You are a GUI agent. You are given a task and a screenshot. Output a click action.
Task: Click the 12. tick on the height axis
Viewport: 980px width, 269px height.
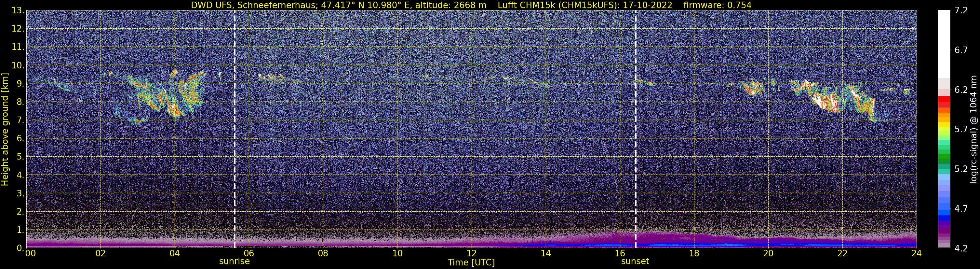(x=18, y=29)
